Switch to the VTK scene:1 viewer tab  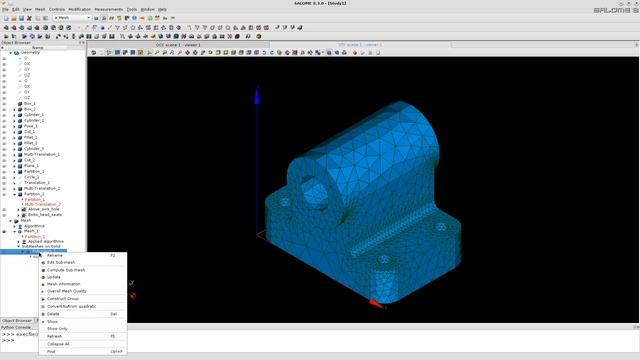[360, 44]
